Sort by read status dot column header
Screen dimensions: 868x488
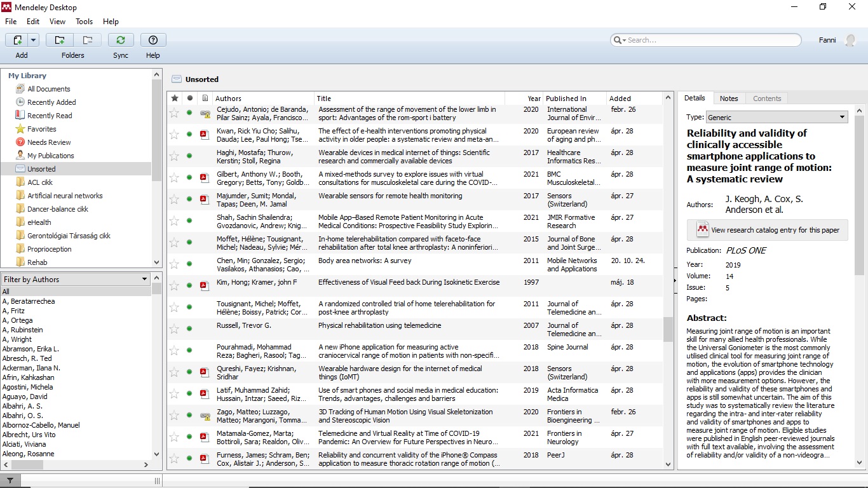189,98
